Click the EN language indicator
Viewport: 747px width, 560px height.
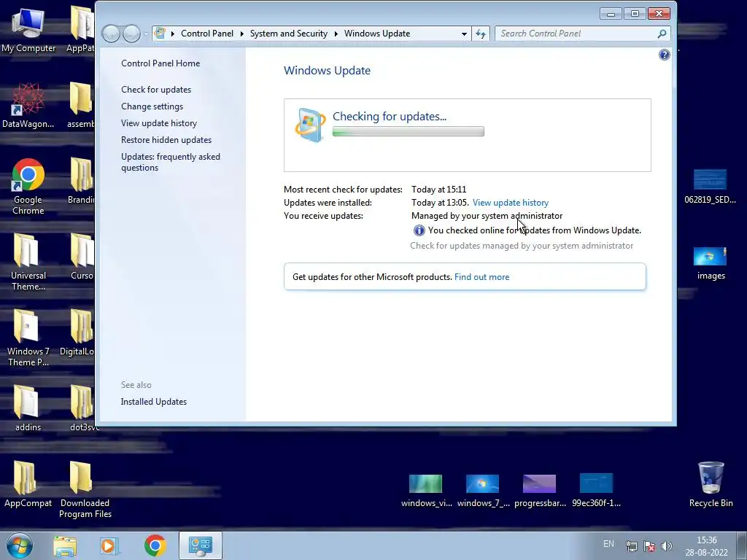[608, 544]
